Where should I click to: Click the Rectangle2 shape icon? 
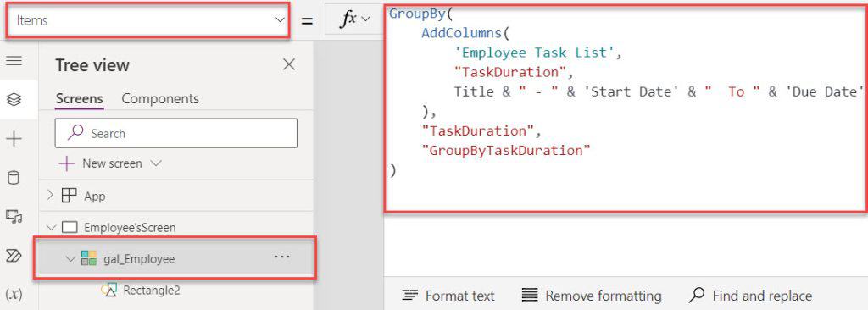pos(109,290)
